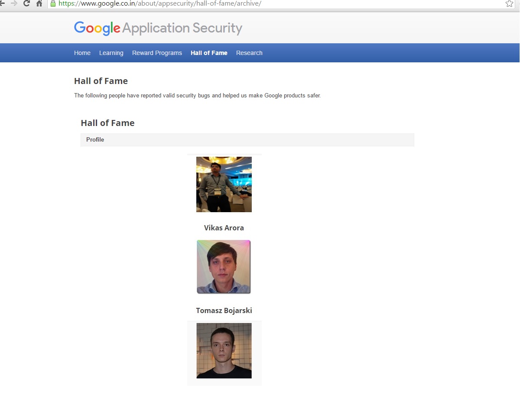Viewport: 520px width, 420px height.
Task: Click the Profile column header
Action: [247, 140]
